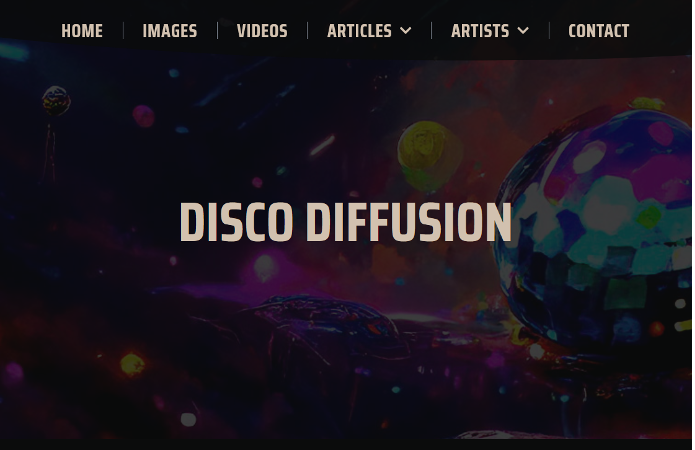Click the word DISCO in the heading
The image size is (695, 450).
coord(236,222)
